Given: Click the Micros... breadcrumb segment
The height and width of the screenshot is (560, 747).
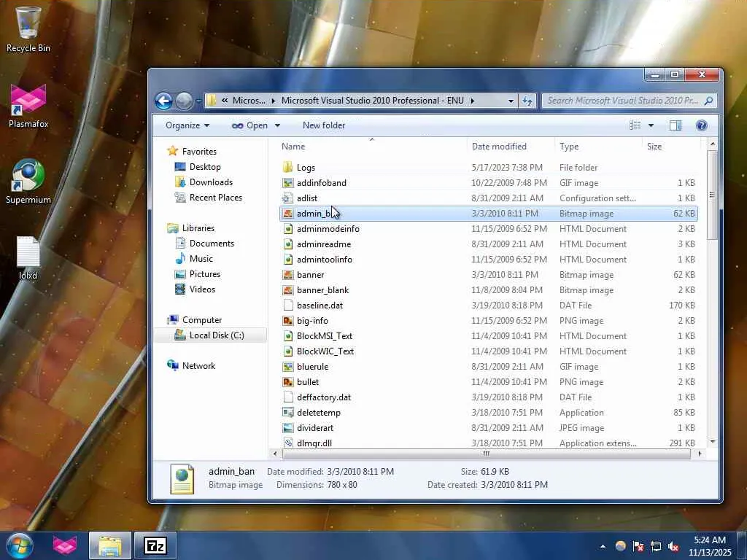Looking at the screenshot, I should tap(249, 101).
